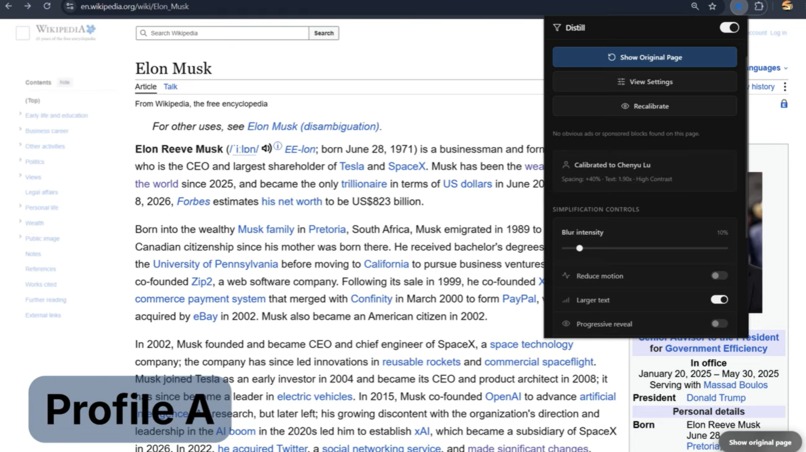The height and width of the screenshot is (452, 806).
Task: Expand Personal life in contents
Action: 21,206
